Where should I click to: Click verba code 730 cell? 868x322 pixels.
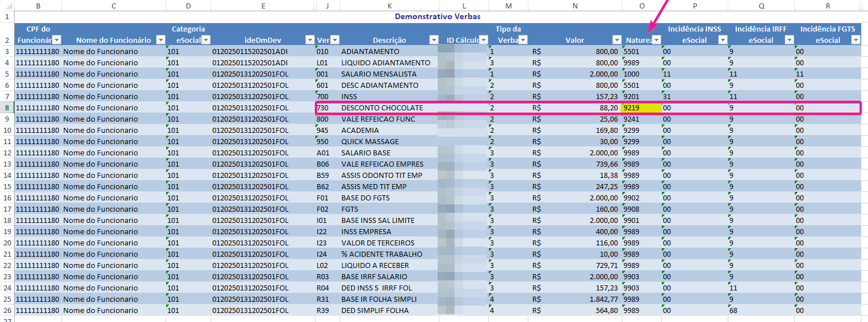[328, 108]
